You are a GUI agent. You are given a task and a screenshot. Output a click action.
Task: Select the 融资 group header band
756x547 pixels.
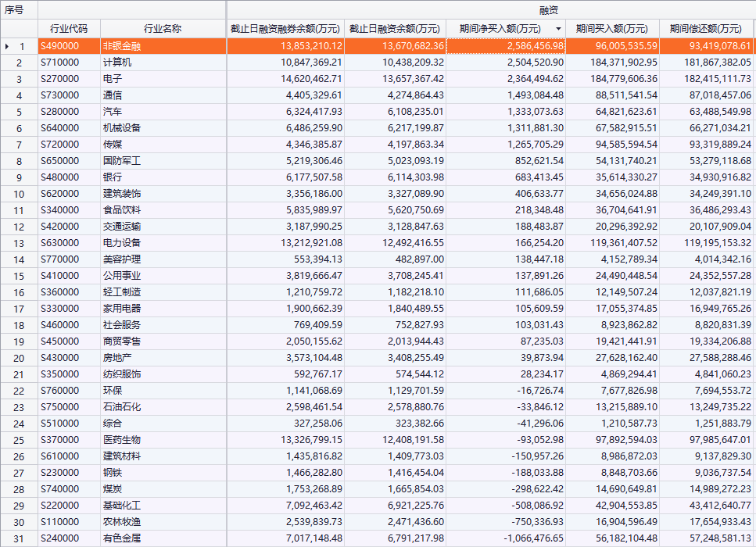click(x=491, y=10)
